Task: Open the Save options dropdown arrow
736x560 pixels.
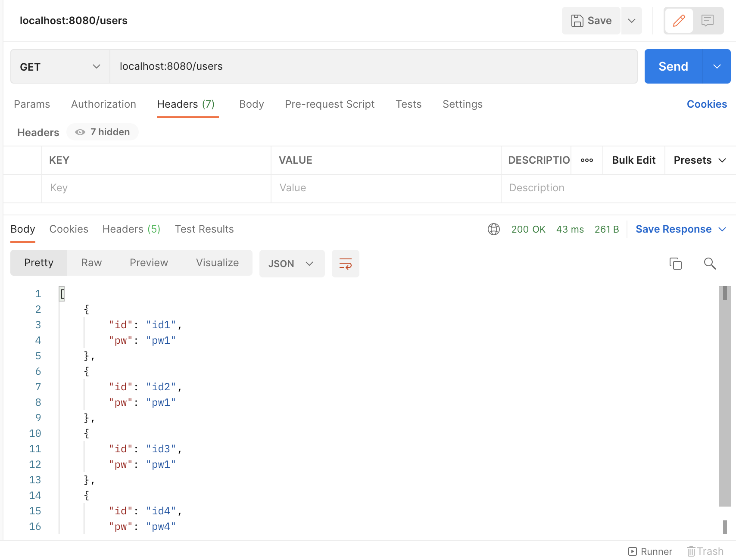Action: point(632,21)
